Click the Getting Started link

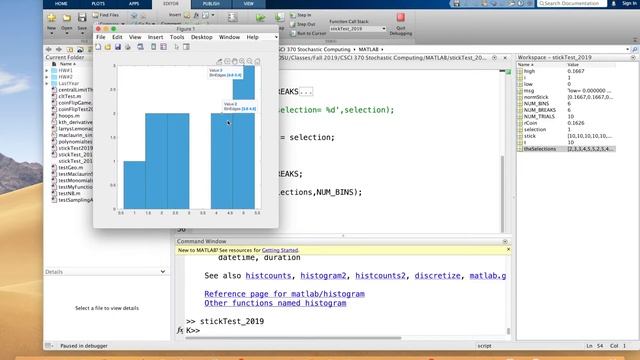(x=280, y=250)
